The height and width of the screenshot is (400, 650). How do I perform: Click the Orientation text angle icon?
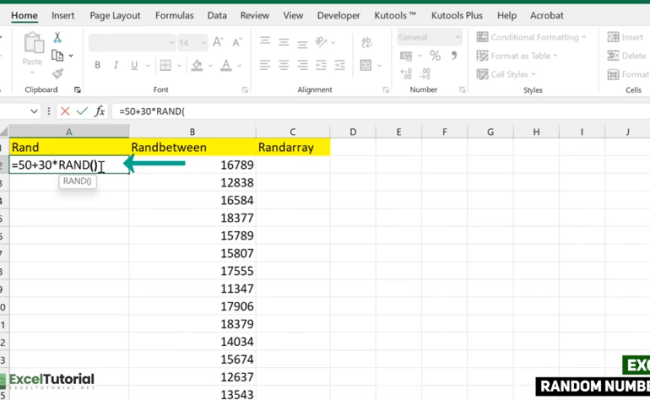click(x=321, y=42)
